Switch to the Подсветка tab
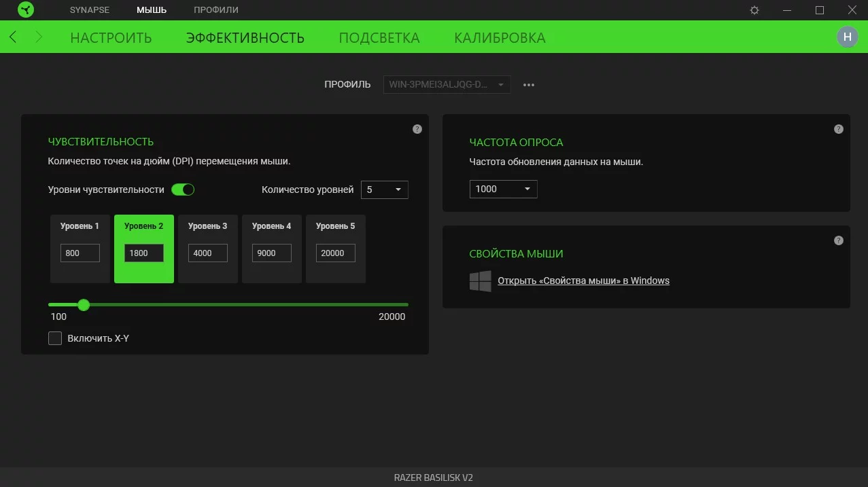The image size is (868, 487). [x=379, y=38]
